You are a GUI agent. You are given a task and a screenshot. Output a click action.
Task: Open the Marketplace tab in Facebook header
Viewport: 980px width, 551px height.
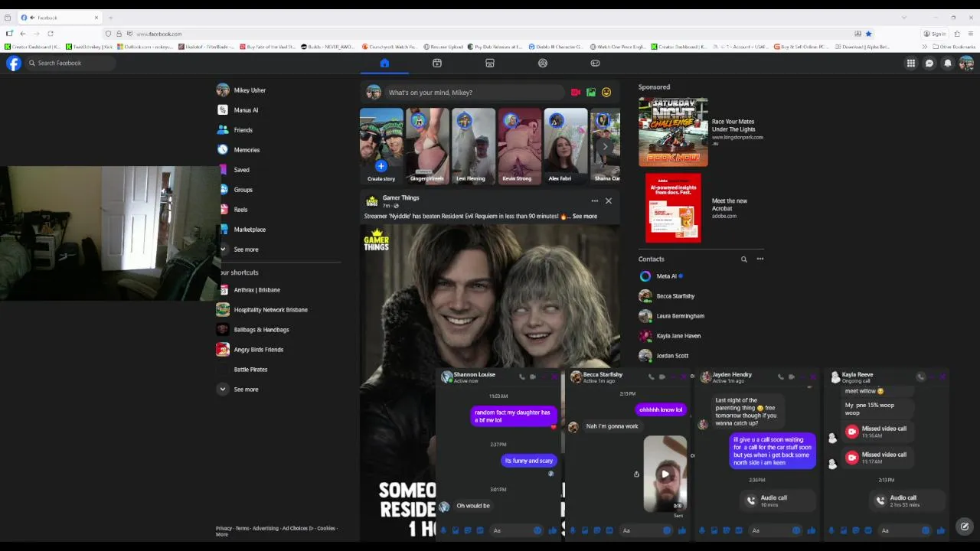[x=490, y=63]
